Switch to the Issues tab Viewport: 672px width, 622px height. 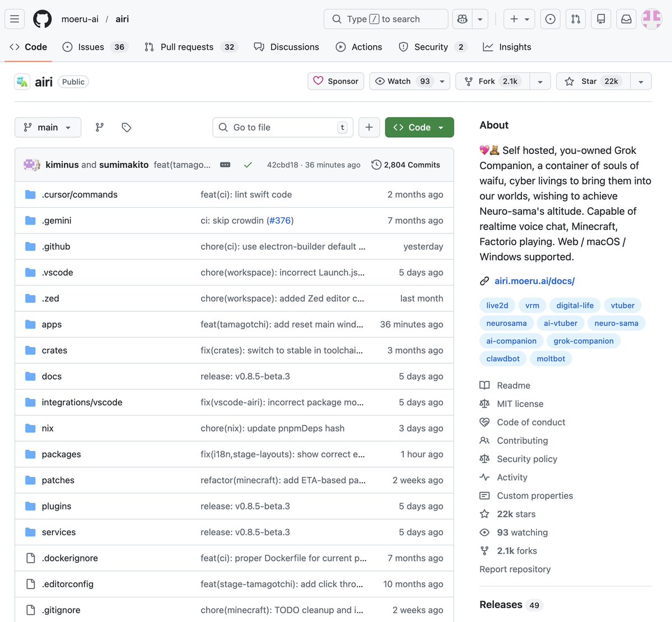point(95,47)
